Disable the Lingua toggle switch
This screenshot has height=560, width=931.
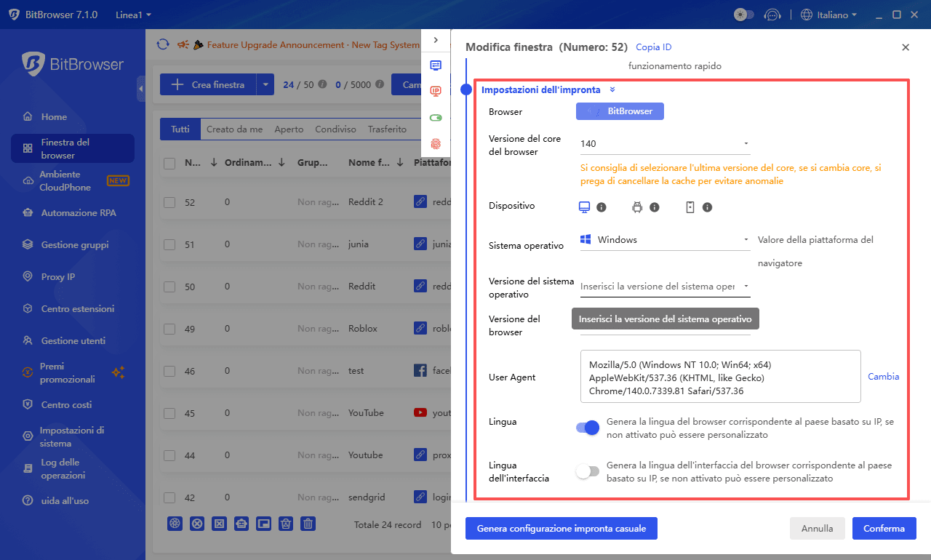586,428
